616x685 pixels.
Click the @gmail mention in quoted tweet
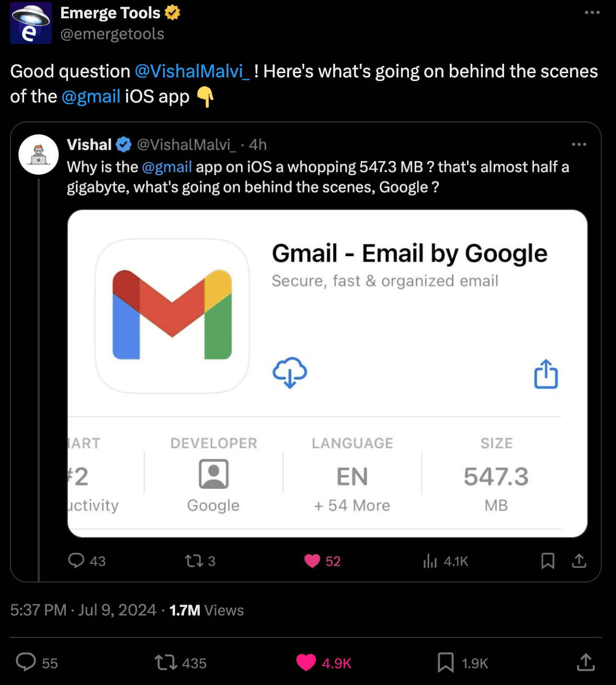tap(167, 167)
